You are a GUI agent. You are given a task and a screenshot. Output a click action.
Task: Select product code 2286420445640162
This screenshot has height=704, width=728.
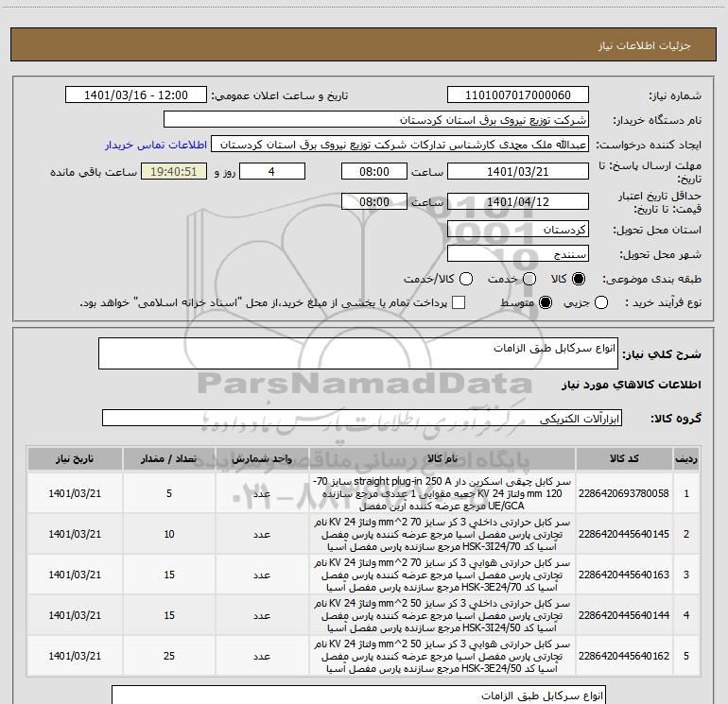624,656
